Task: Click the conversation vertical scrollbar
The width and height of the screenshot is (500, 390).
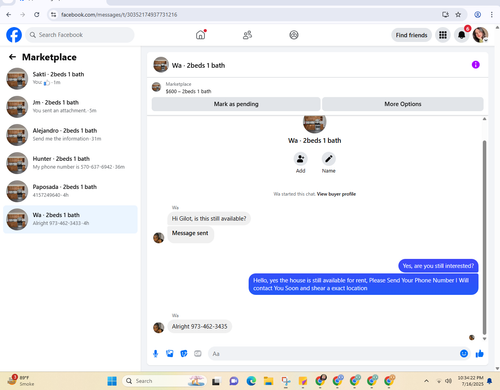Action: click(484, 237)
